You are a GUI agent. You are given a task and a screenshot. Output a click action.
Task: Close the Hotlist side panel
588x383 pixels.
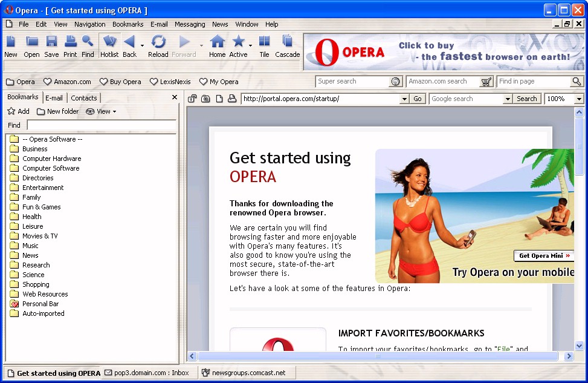coord(175,97)
